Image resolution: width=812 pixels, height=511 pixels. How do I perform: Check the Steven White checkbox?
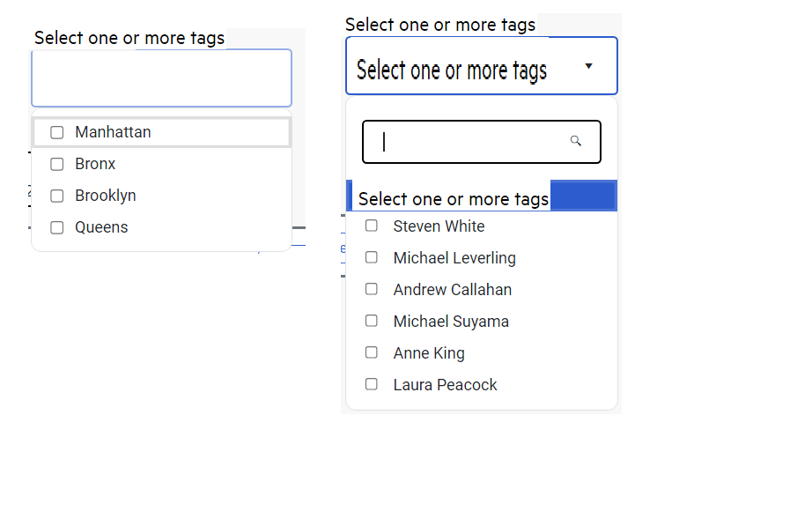tap(372, 226)
